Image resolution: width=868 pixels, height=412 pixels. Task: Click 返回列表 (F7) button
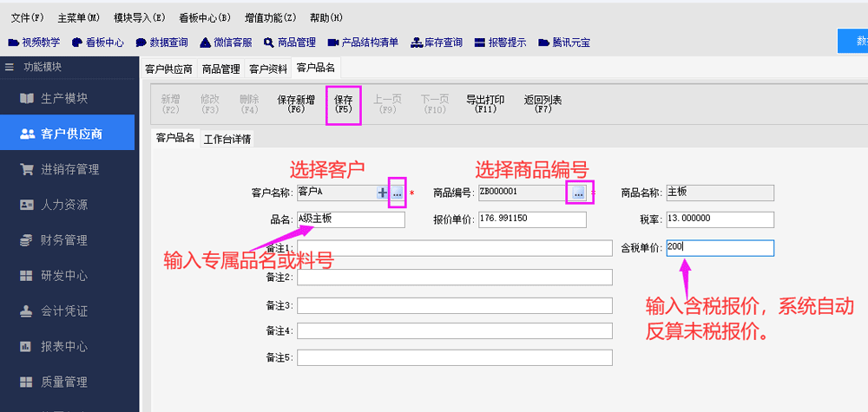(x=542, y=104)
